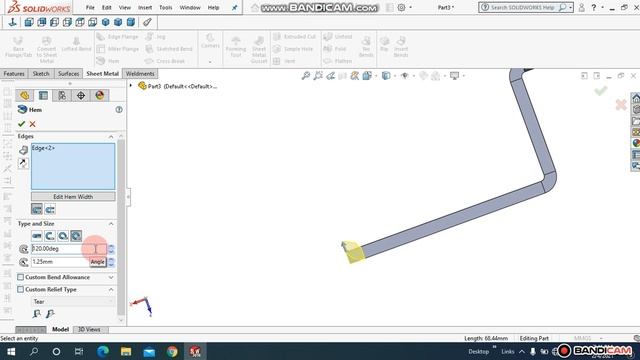640x360 pixels.
Task: Collapse the Type and Size section
Action: click(111, 224)
